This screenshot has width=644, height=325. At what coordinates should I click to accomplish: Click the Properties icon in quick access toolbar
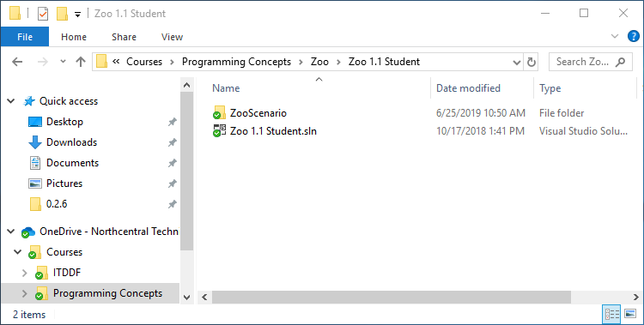coord(43,14)
